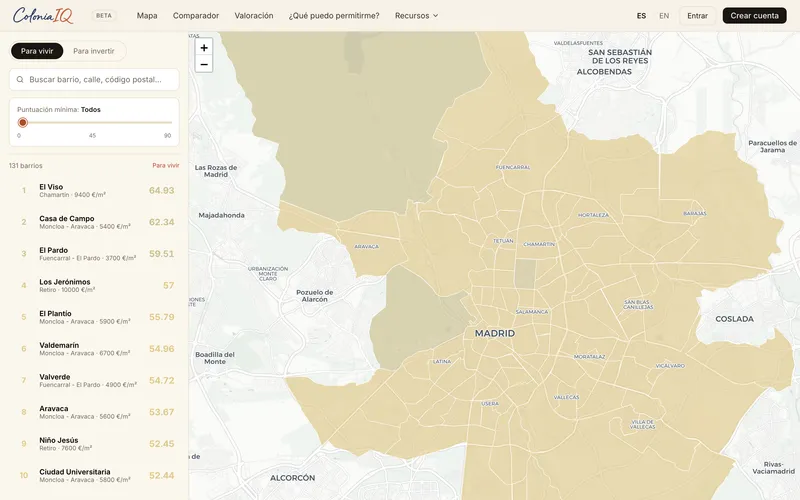Switch to Para invertir mode
This screenshot has height=500, width=800.
(94, 51)
